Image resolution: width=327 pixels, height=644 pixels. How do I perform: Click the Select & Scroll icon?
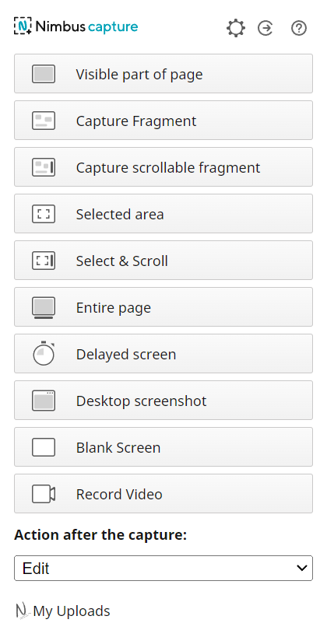44,261
